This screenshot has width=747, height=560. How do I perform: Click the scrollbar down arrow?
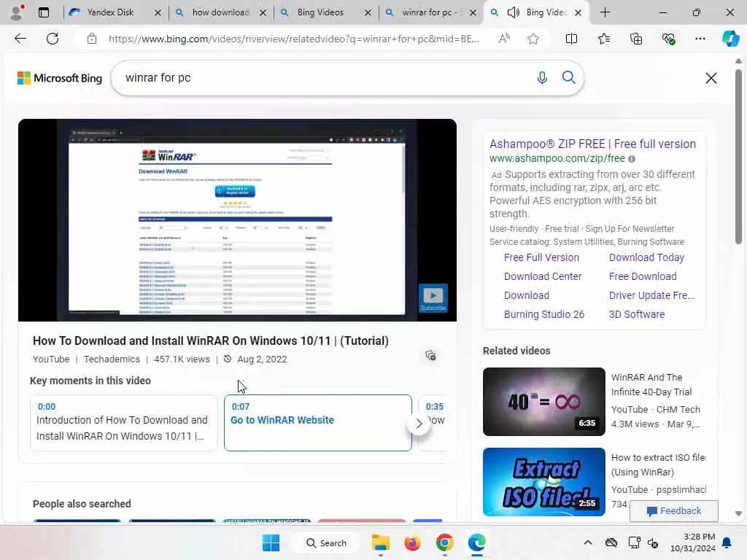point(738,513)
